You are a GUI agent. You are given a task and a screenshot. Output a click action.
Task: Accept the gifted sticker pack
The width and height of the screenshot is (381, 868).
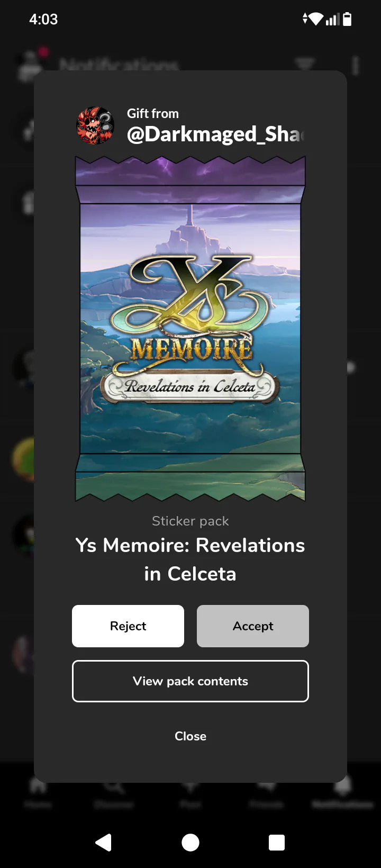click(253, 626)
